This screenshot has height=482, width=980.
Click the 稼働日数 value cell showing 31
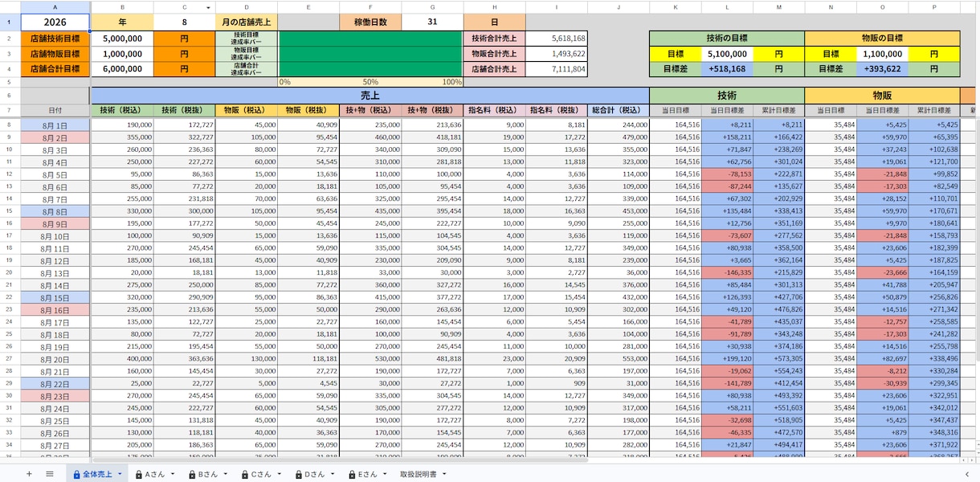tap(432, 22)
